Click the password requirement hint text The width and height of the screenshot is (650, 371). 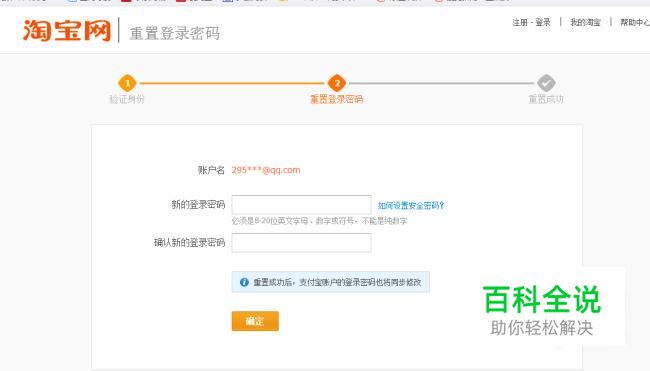(319, 221)
